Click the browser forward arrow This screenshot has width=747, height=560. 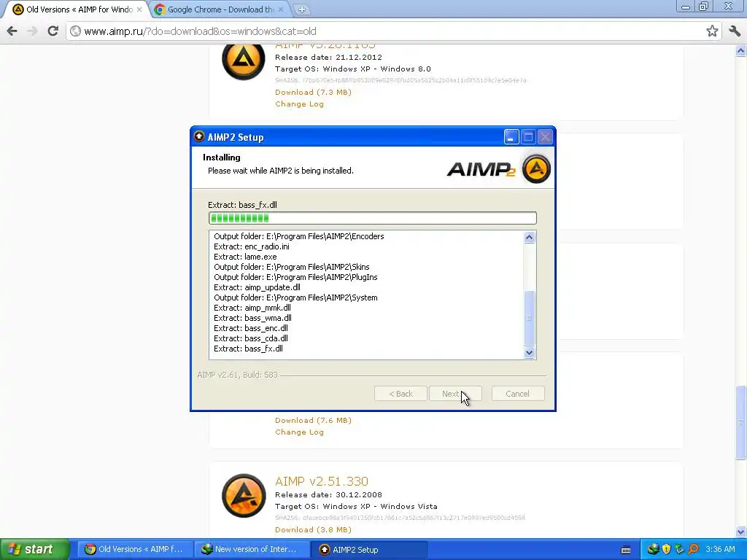pos(32,31)
